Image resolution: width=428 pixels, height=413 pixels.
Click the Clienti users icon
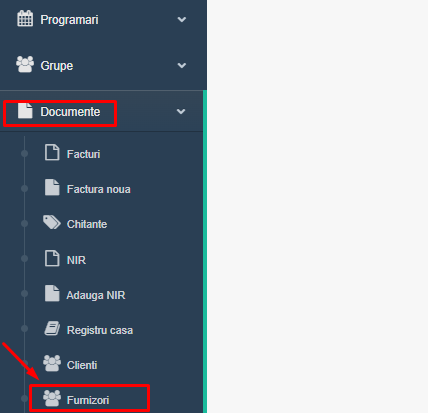coord(52,363)
